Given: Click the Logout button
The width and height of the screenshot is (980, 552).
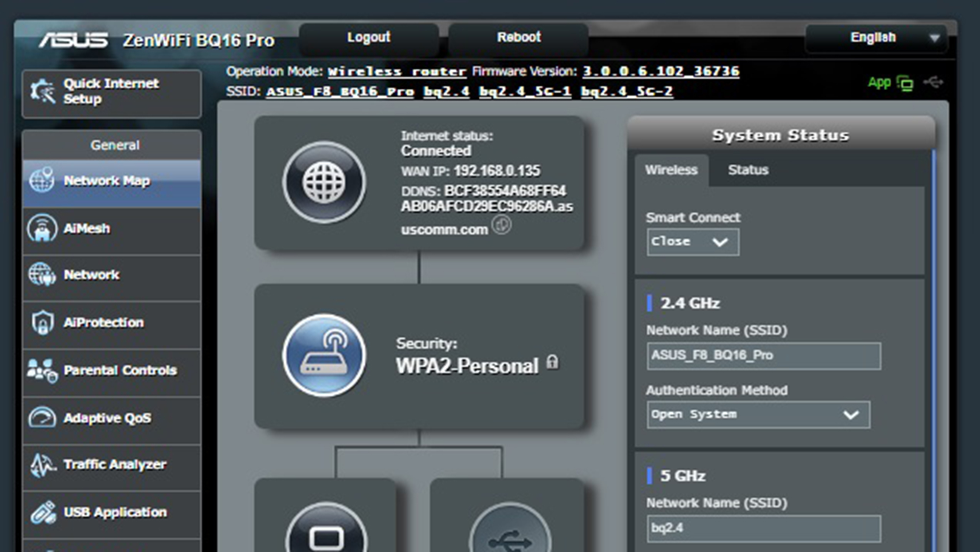Looking at the screenshot, I should 368,38.
